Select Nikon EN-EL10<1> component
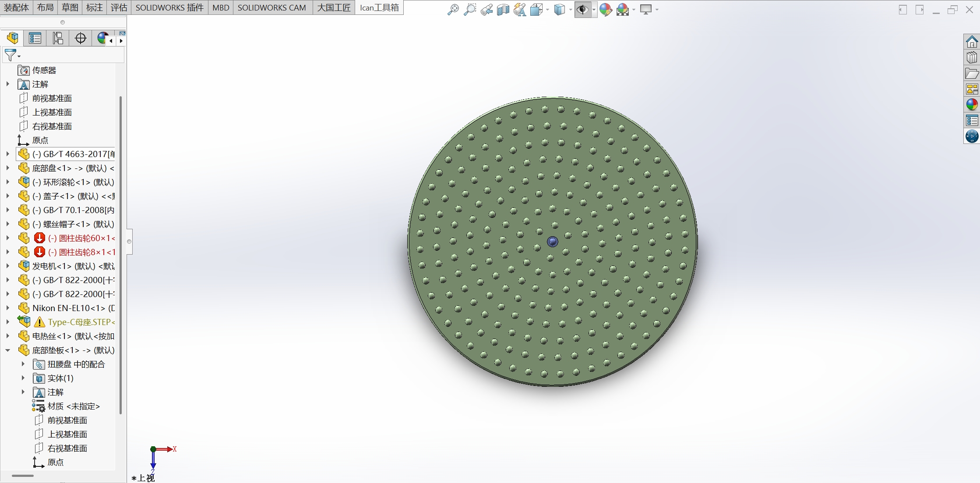Image resolution: width=980 pixels, height=483 pixels. (66, 308)
